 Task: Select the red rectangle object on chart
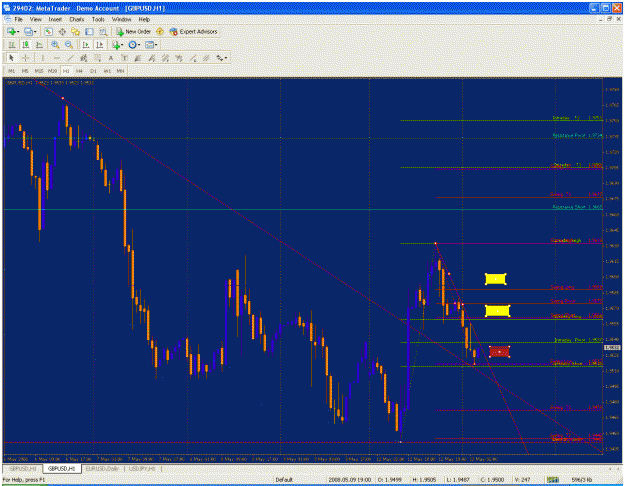click(499, 352)
